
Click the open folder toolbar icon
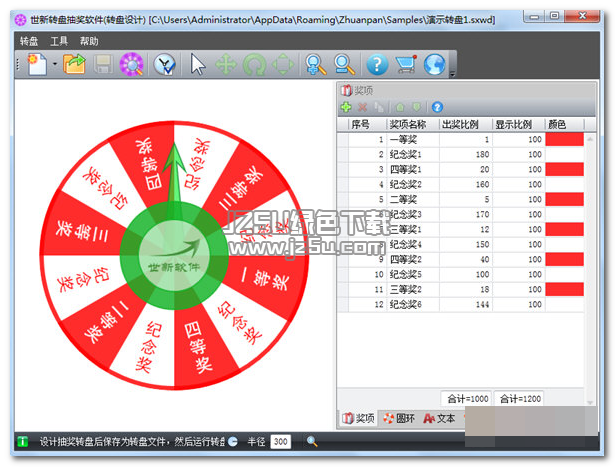coord(73,65)
